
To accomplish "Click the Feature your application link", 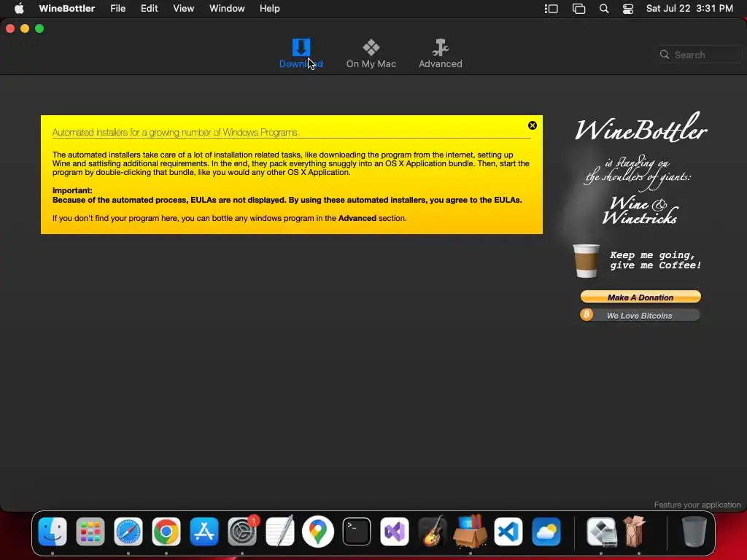I will click(x=697, y=505).
